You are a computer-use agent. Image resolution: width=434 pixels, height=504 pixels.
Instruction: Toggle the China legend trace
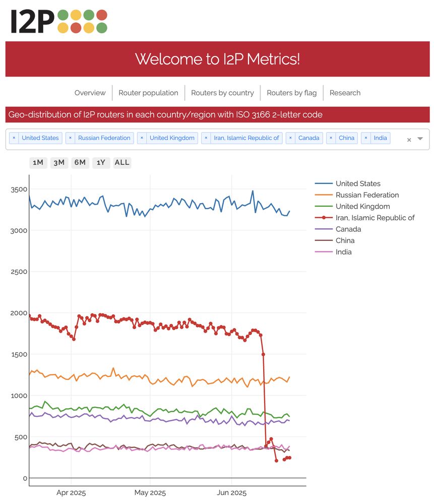(335, 240)
